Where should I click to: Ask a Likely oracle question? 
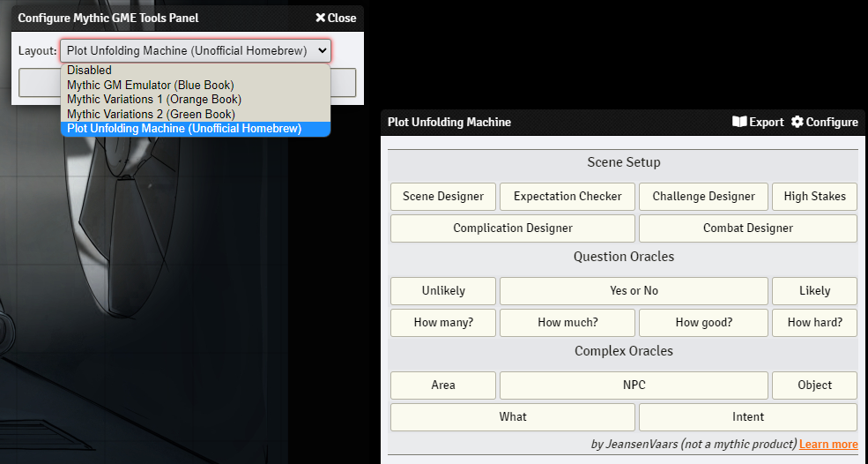(x=815, y=291)
